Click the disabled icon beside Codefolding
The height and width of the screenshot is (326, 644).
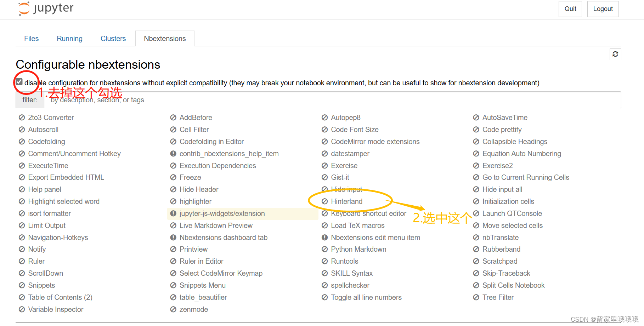tap(22, 142)
